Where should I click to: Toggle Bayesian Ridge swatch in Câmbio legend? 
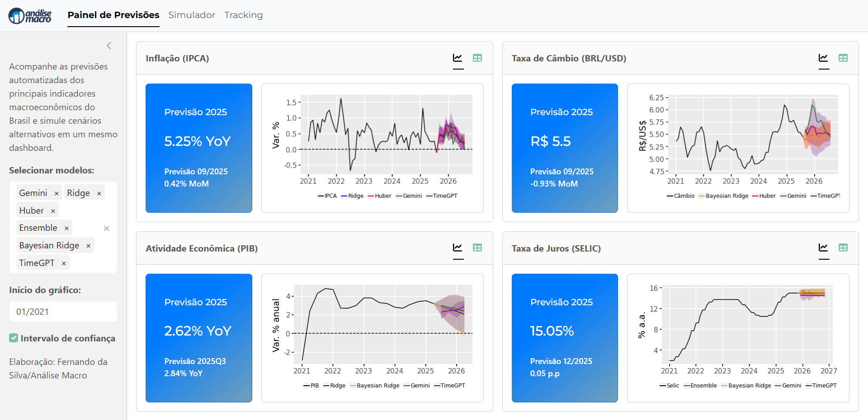click(x=702, y=196)
